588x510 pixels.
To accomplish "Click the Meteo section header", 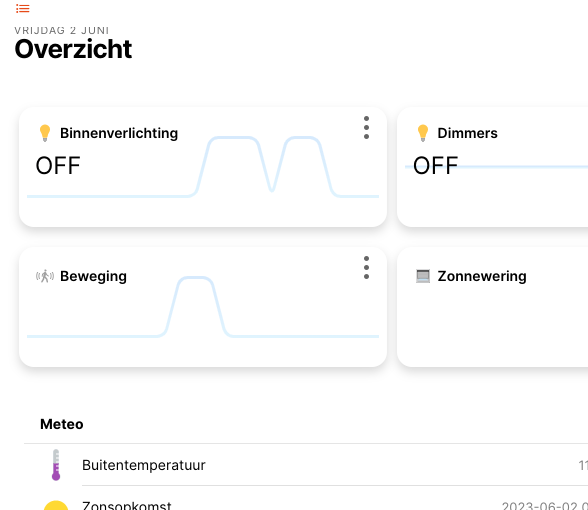I will point(62,424).
